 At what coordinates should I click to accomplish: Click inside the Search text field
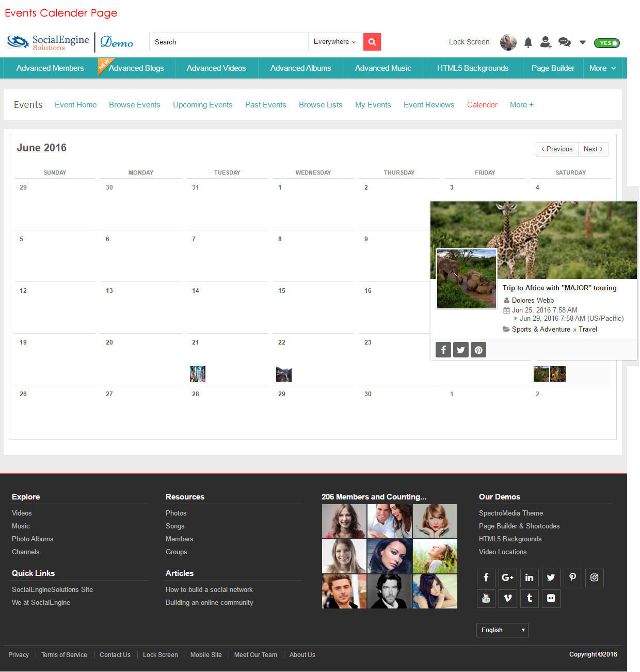click(x=229, y=42)
